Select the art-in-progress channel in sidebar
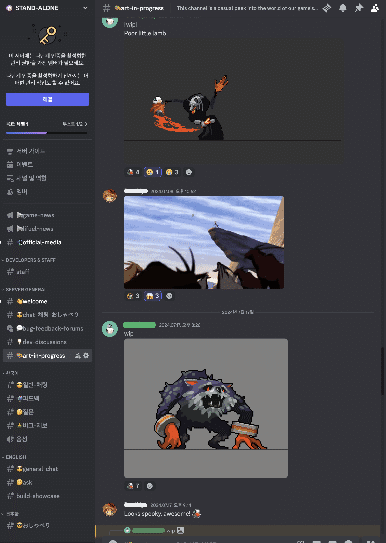Image resolution: width=386 pixels, height=543 pixels. [47, 355]
